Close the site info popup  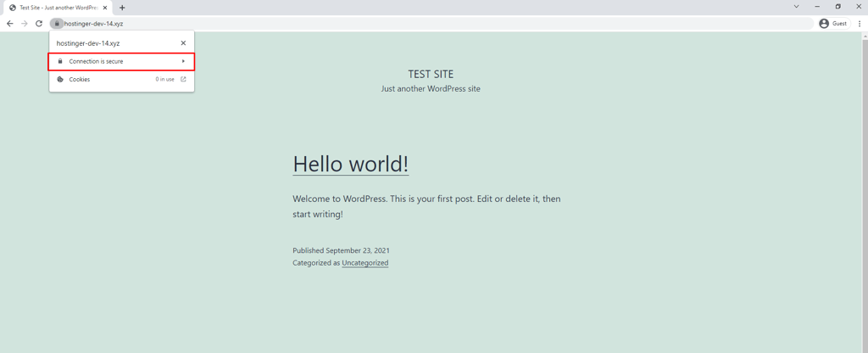[183, 42]
